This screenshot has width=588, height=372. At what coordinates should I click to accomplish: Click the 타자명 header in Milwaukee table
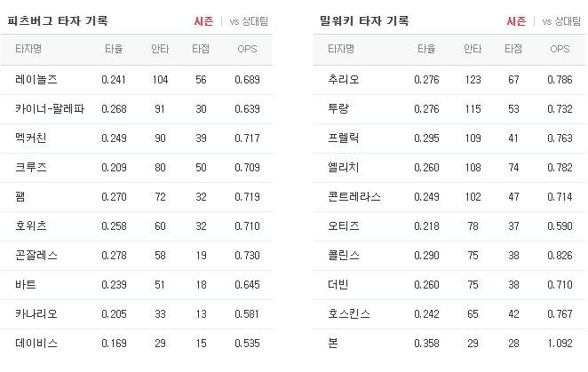341,49
